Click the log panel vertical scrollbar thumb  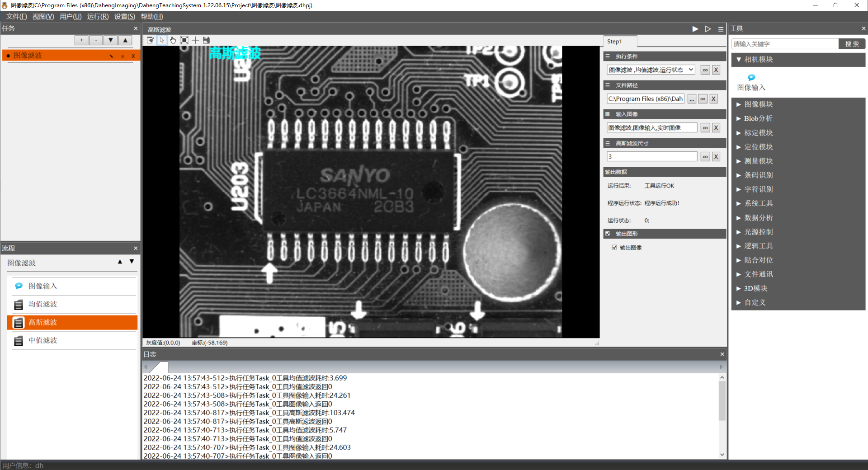pos(722,400)
